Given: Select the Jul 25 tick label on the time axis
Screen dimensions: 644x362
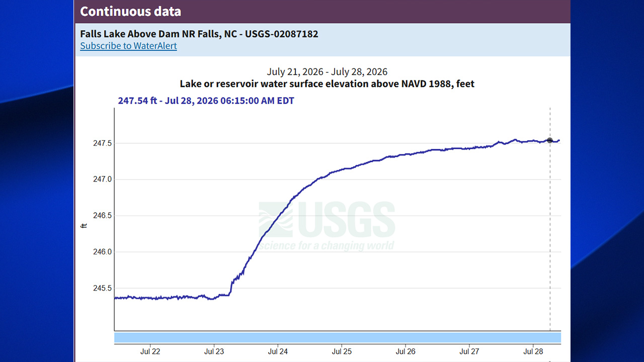Looking at the screenshot, I should [x=342, y=351].
